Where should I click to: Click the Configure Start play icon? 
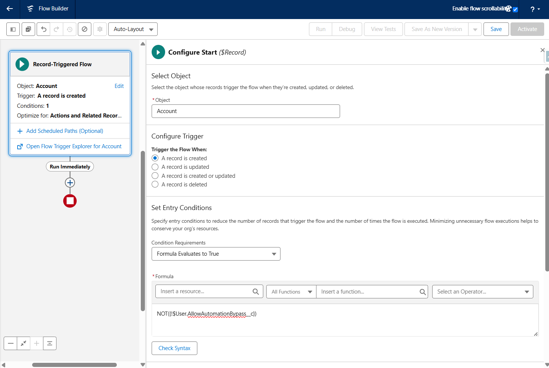[x=158, y=52]
